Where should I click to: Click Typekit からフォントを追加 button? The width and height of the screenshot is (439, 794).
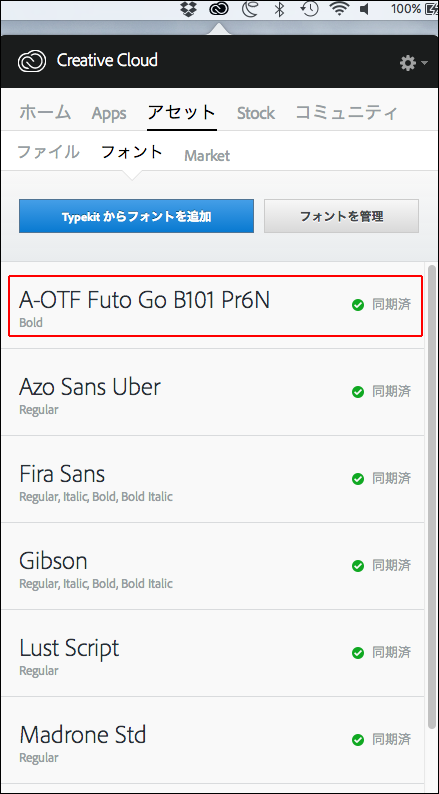coord(136,216)
